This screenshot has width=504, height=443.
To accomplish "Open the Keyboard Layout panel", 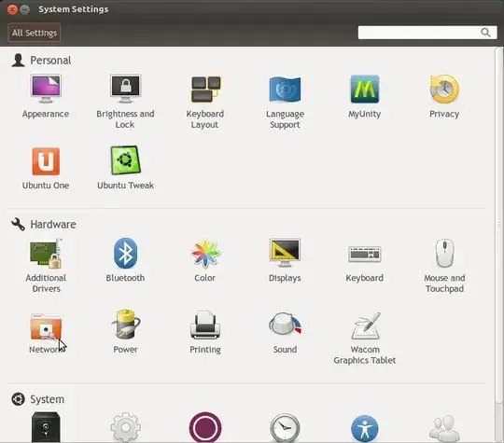I will click(205, 102).
